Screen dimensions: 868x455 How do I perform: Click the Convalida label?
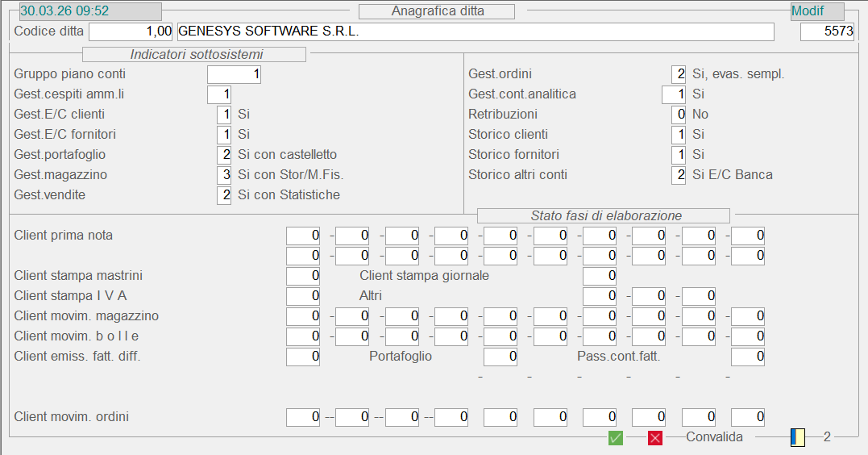coord(714,437)
